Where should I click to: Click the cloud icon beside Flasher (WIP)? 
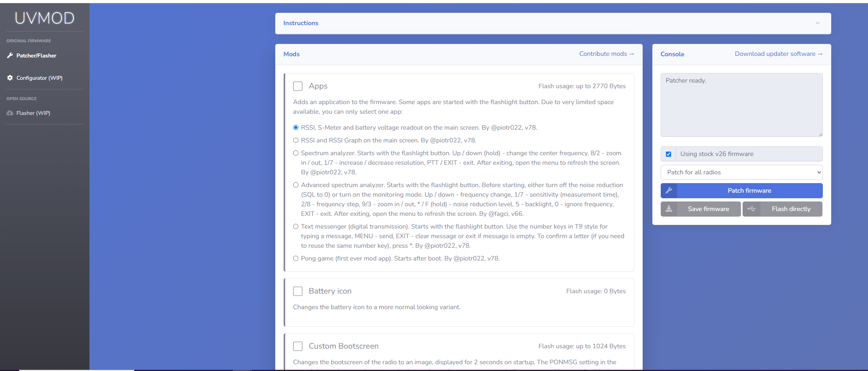10,113
